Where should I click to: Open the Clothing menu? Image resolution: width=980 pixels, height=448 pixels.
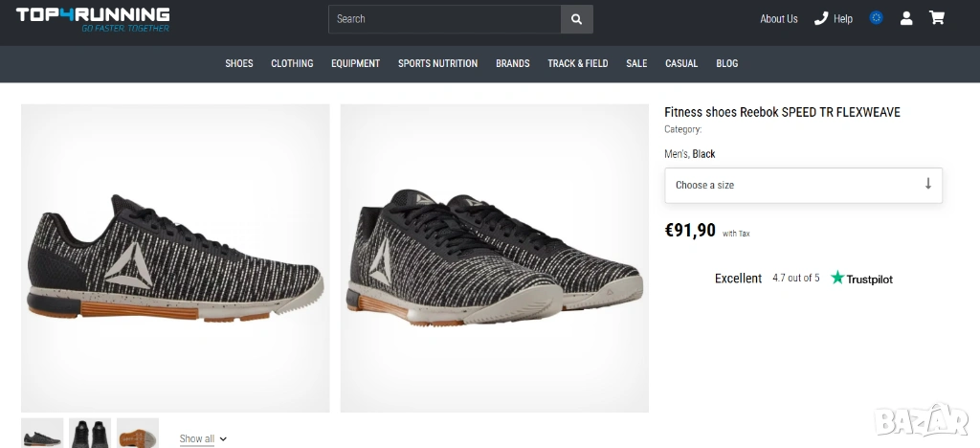point(292,63)
